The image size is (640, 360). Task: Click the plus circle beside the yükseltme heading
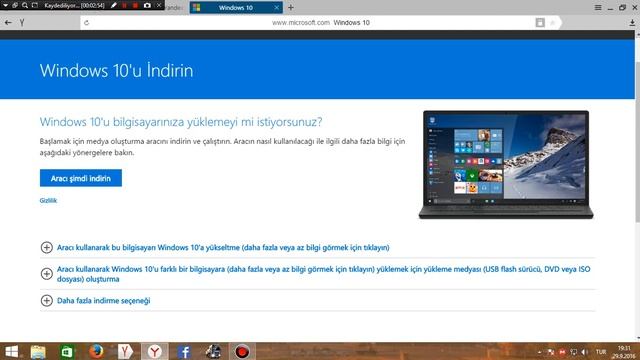click(x=47, y=247)
